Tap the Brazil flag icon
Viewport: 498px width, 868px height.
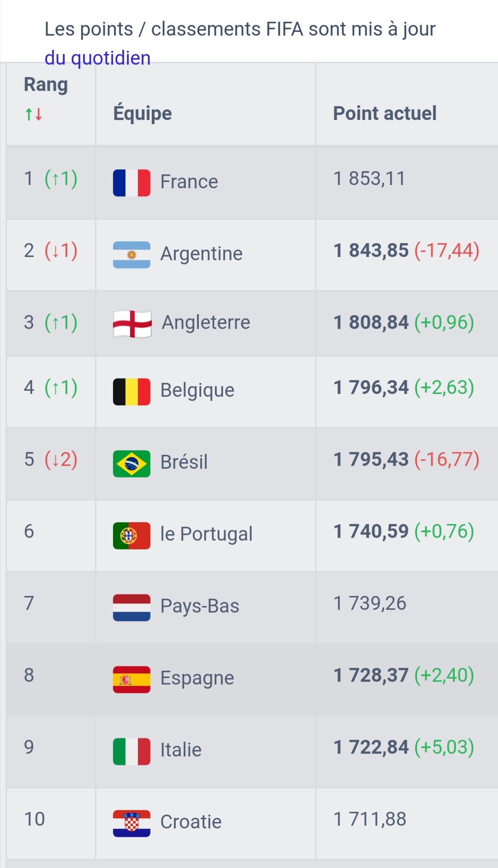point(131,464)
